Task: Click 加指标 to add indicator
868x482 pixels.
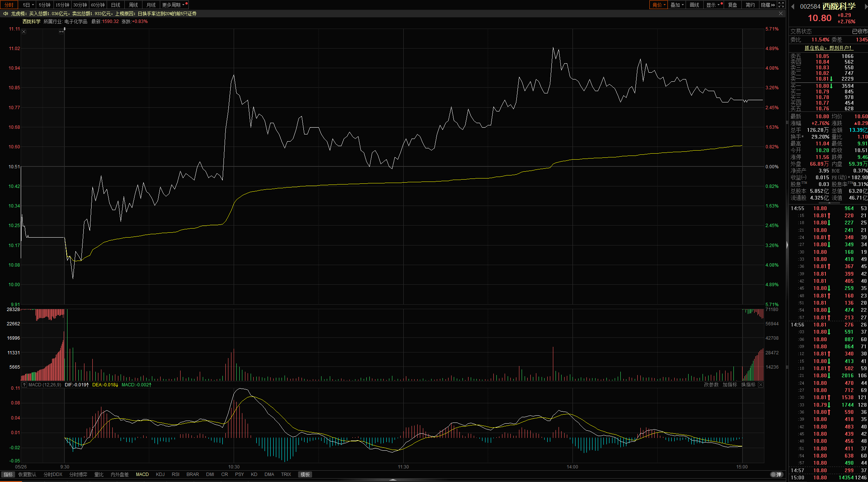Action: (729, 385)
